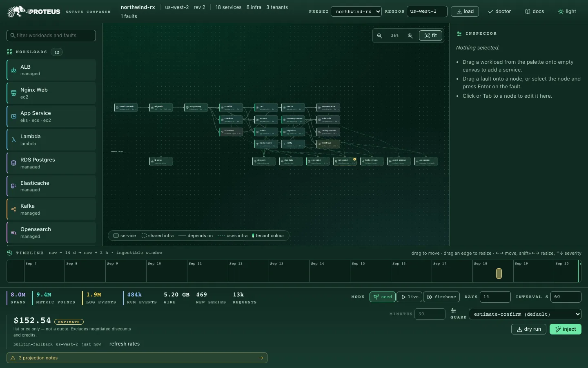
Task: Select the lb-edge infra node
Action: click(x=161, y=162)
